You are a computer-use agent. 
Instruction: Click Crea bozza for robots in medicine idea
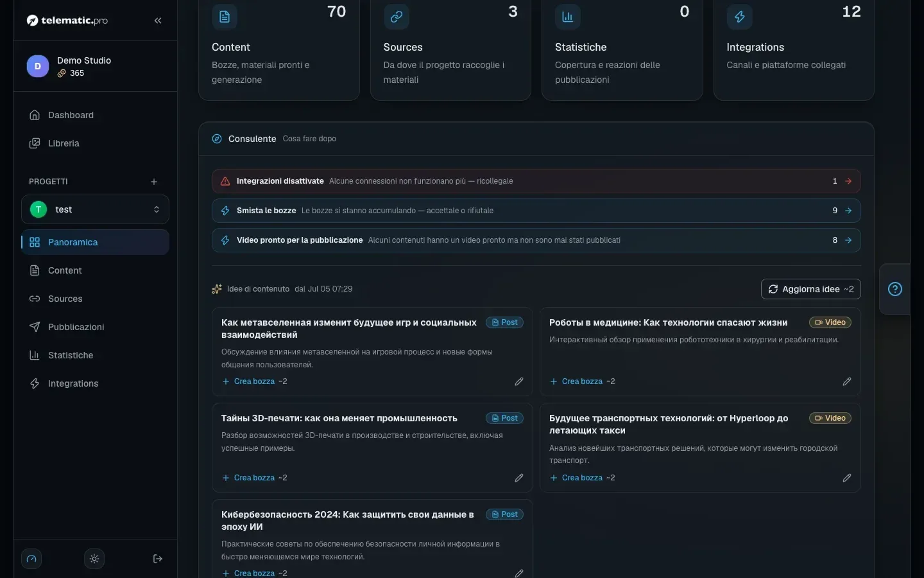click(x=582, y=381)
